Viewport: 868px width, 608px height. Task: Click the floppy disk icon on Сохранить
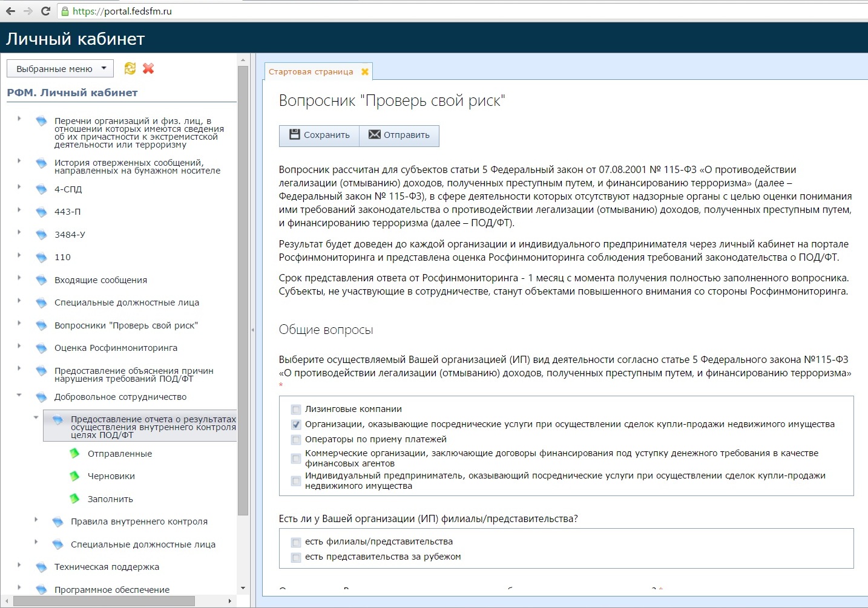pos(295,134)
